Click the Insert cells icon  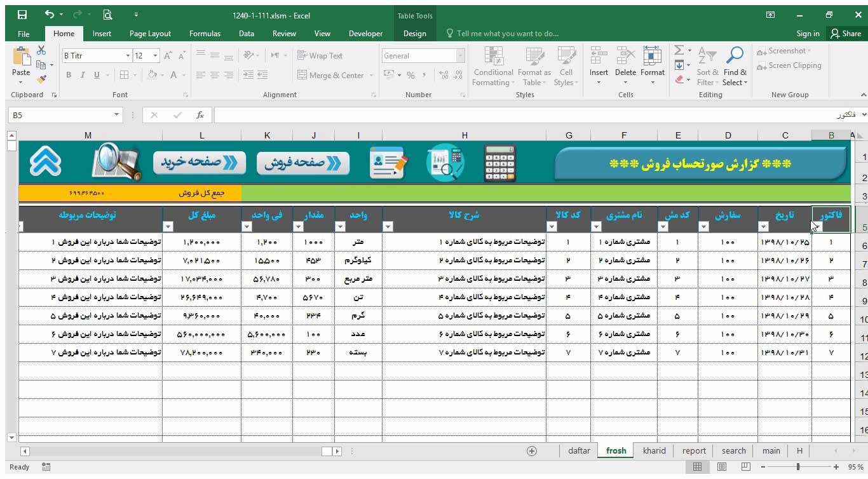pos(599,57)
